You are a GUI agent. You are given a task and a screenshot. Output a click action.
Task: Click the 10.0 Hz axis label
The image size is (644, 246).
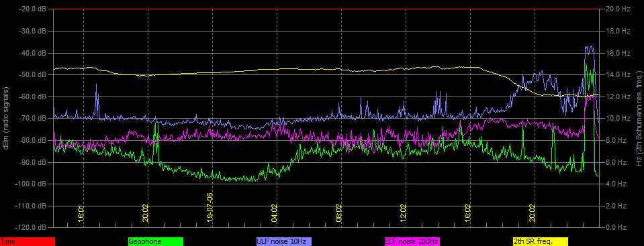point(618,118)
